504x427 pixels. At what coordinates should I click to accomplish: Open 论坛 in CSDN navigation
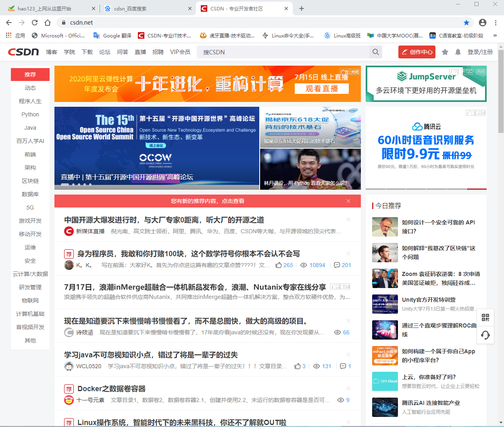pos(105,52)
